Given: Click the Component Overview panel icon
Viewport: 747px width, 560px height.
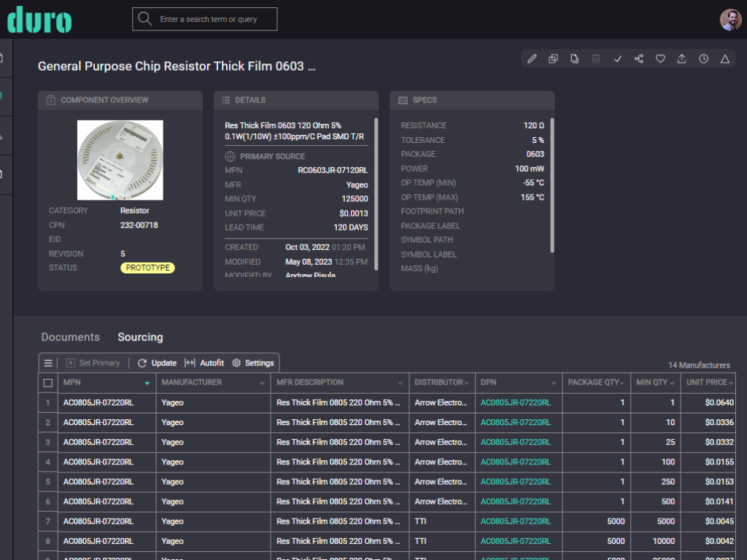Looking at the screenshot, I should tap(50, 100).
